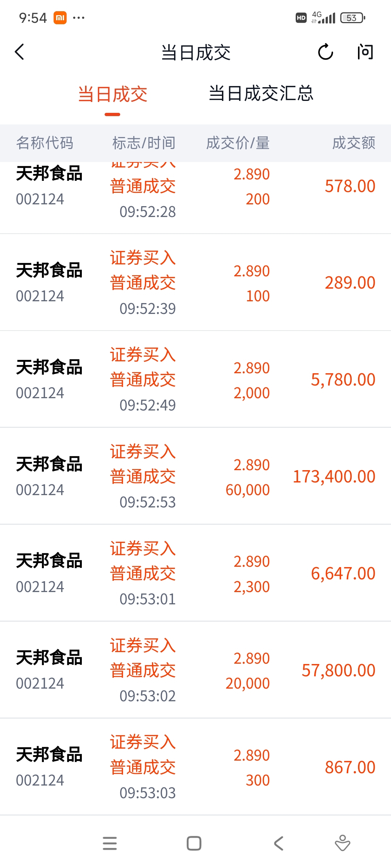The height and width of the screenshot is (868, 391).
Task: Open the 问 help icon
Action: point(365,52)
